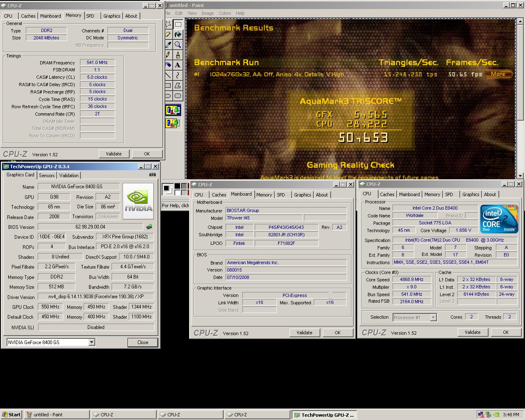Switch to TechPowerUp GPU-Z taskbar button
Viewport: 525px width, 420px height.
[x=324, y=415]
